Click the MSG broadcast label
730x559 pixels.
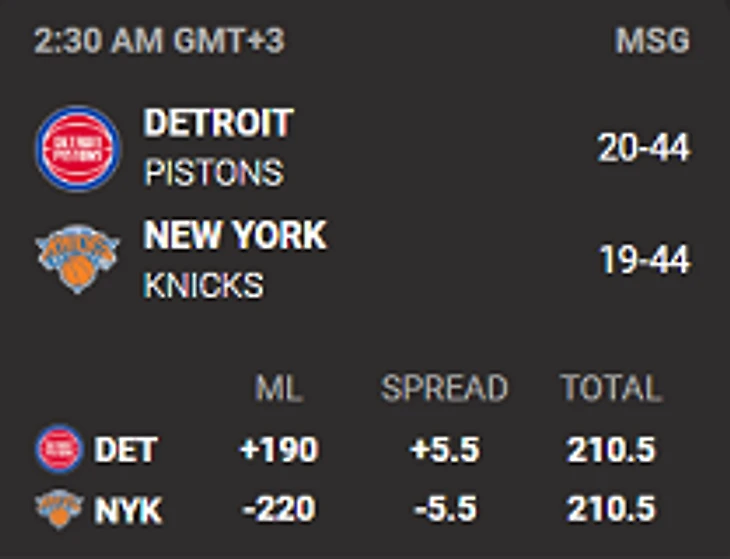652,41
